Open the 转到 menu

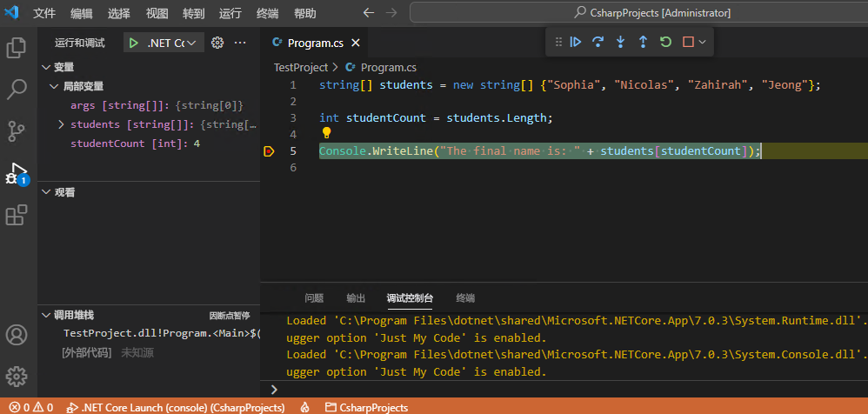coord(194,13)
